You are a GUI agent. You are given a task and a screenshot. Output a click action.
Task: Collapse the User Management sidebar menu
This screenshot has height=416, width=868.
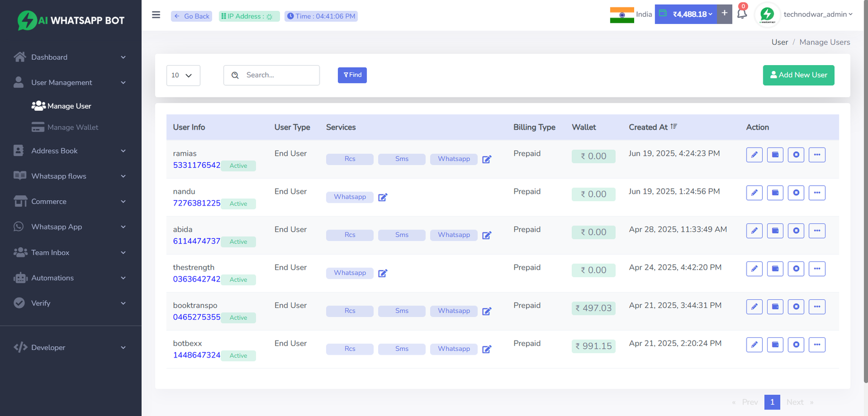coord(71,82)
